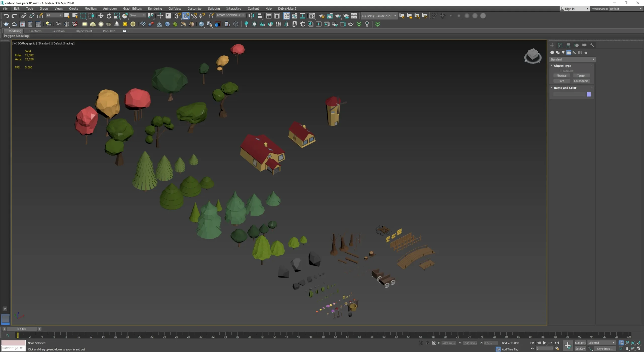Screen dimensions: 644x352
Task: Click the question mark help icon in toolbar
Action: [236, 24]
